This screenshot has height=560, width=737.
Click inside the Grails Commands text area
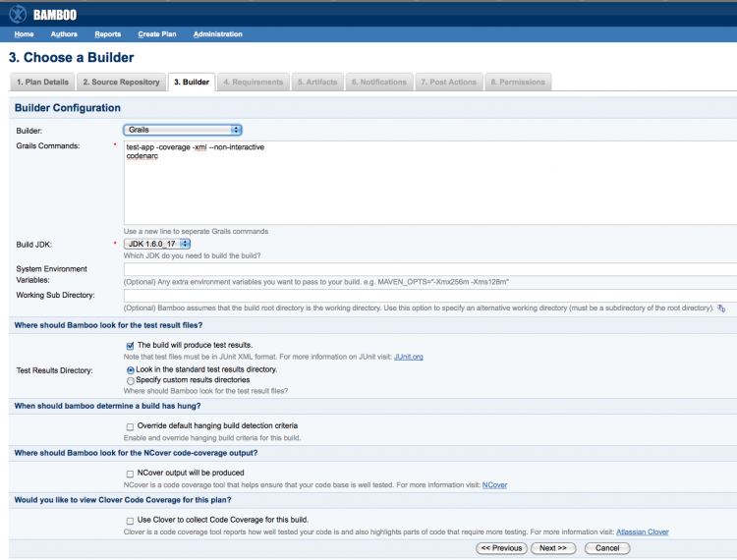(x=430, y=183)
